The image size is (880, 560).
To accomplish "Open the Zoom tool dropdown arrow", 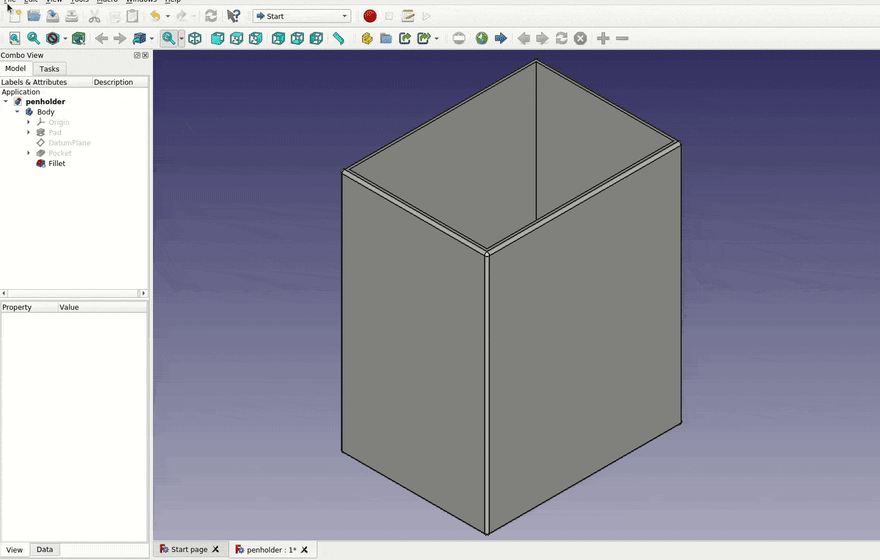I will point(181,38).
